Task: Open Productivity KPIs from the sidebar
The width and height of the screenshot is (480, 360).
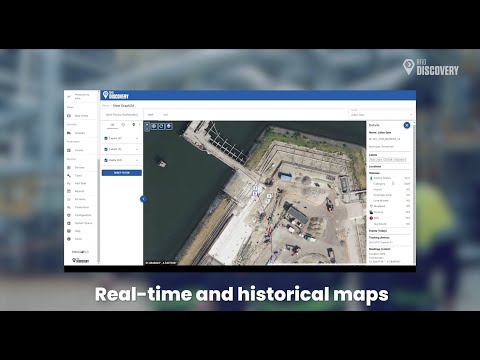Action: point(80,97)
